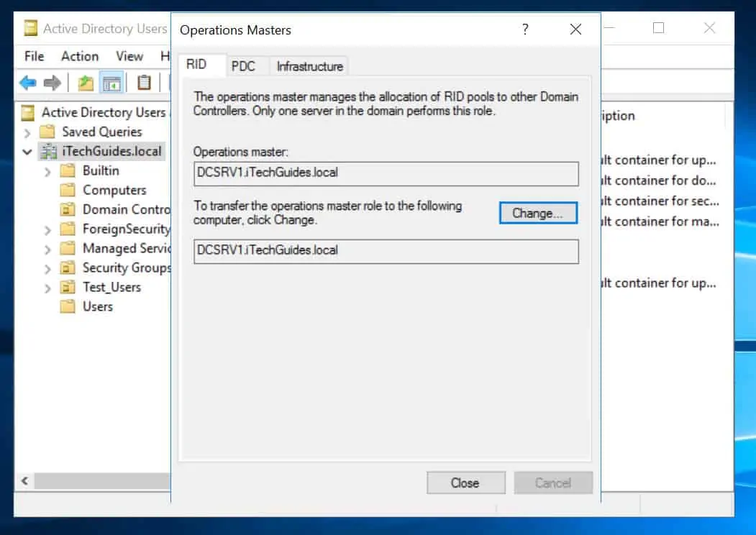Image resolution: width=756 pixels, height=535 pixels.
Task: Click the disabled Cancel button
Action: click(x=553, y=483)
